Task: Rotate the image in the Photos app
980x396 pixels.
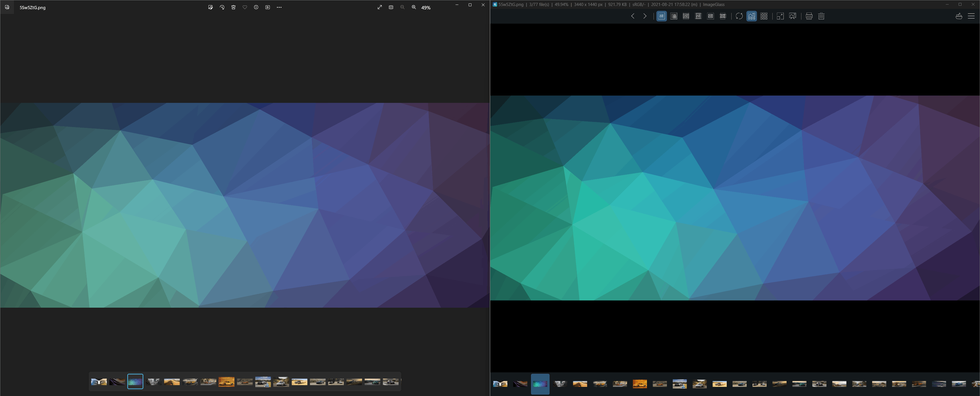Action: (x=222, y=7)
